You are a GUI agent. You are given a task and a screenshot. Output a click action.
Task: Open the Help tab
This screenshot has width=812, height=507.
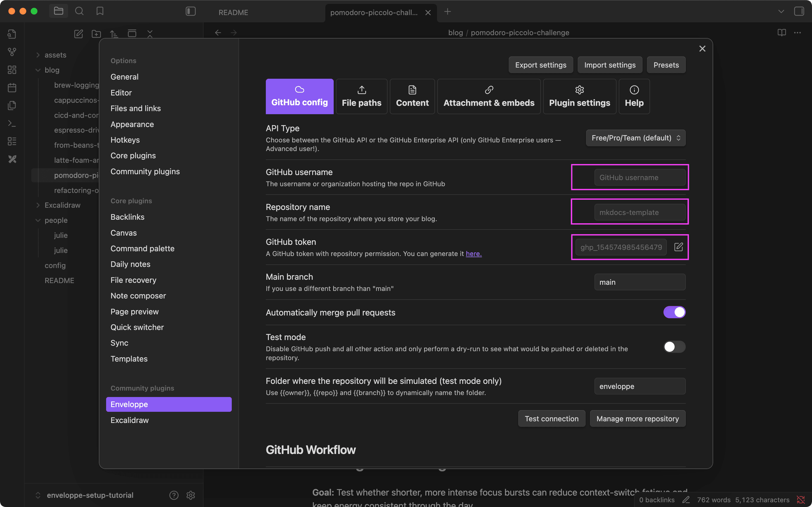coord(634,97)
